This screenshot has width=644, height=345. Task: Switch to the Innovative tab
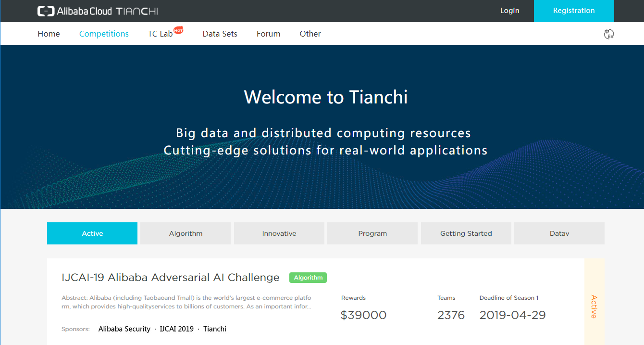click(279, 233)
